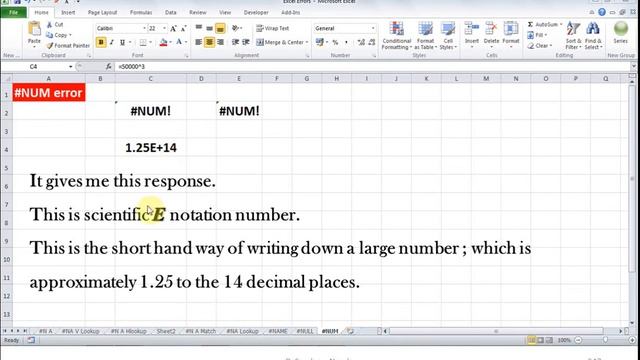Open Format as Table gallery
The image size is (640, 360).
tap(425, 36)
